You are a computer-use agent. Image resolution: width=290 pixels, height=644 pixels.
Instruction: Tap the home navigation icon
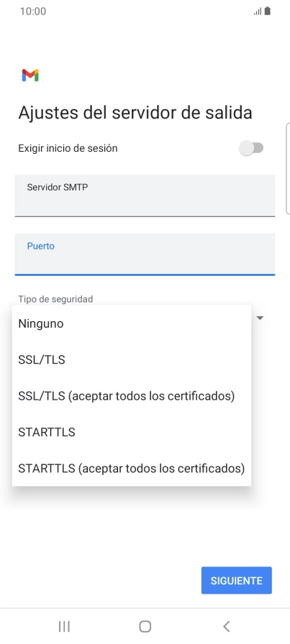(145, 626)
